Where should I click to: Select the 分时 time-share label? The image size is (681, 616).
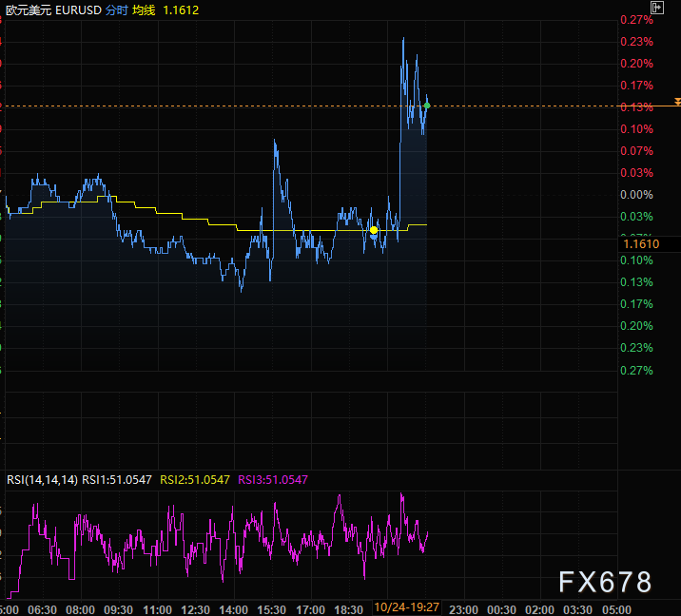click(113, 8)
